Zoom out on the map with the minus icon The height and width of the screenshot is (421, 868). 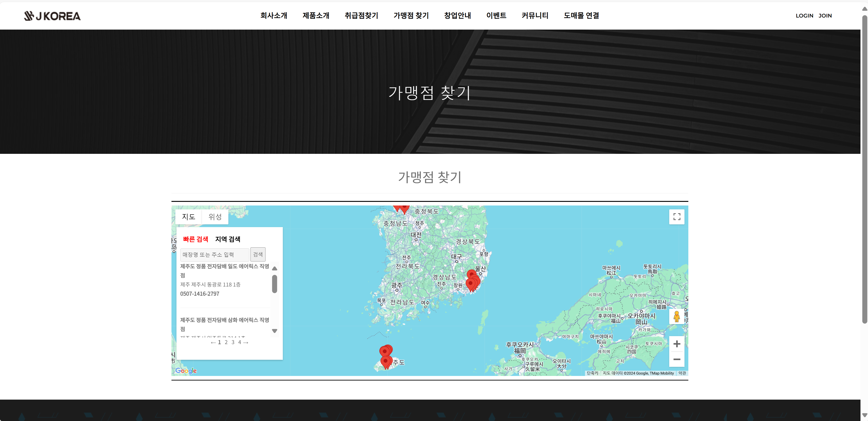click(677, 359)
